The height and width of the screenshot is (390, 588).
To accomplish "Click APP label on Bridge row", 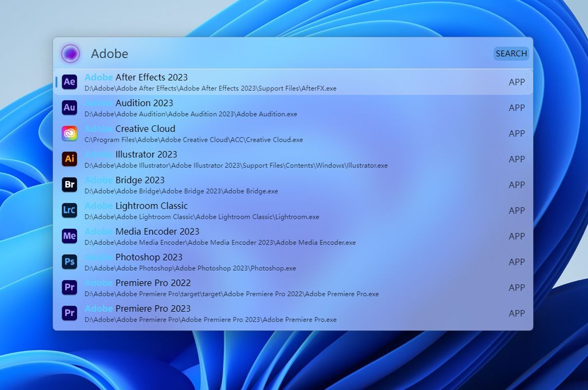I will pos(517,185).
